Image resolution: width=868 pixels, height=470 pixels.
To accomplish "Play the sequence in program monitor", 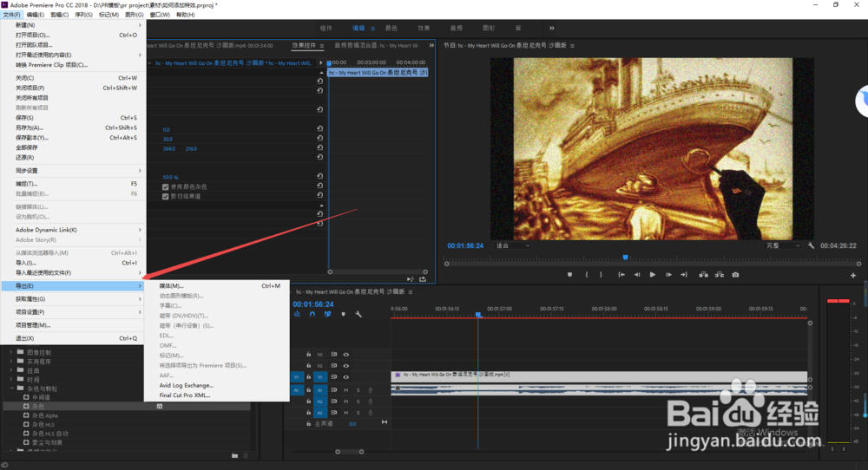I will pos(653,275).
